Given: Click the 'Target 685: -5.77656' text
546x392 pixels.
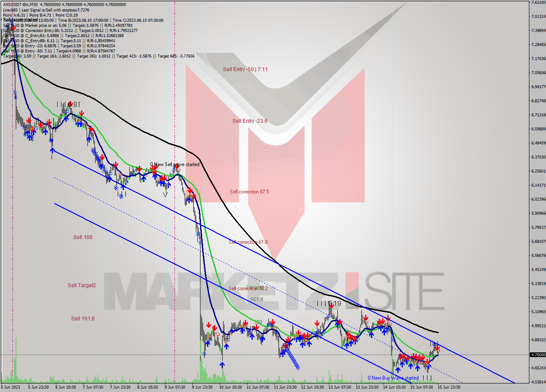Looking at the screenshot, I should tap(177, 56).
